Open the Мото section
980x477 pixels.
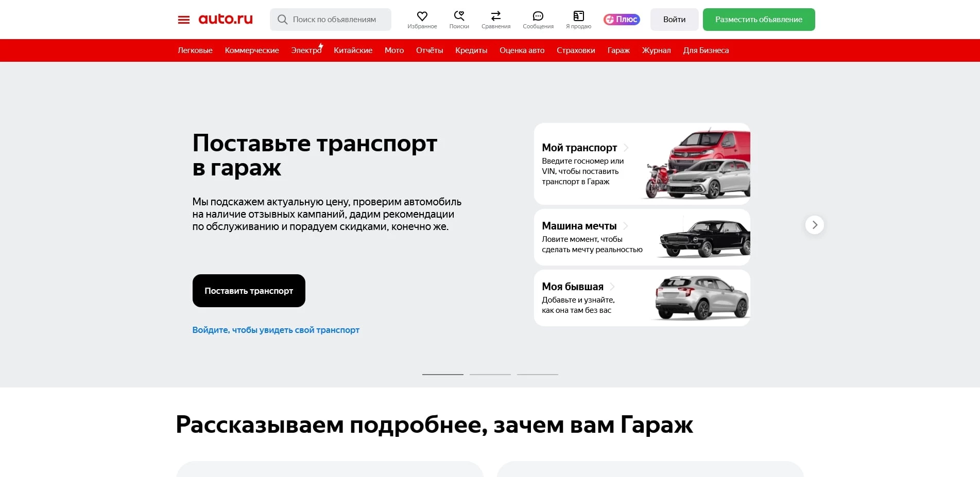point(394,50)
